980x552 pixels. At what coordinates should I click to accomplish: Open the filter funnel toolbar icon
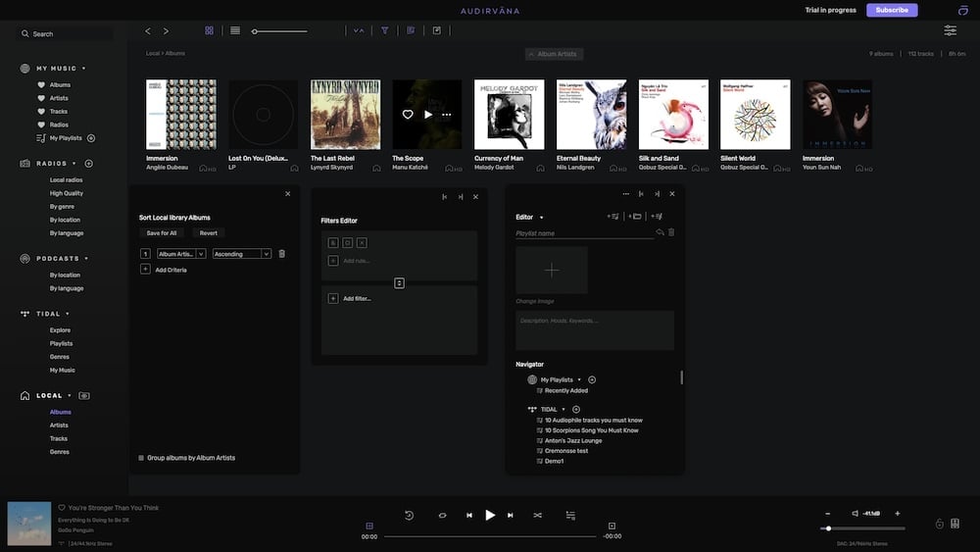385,30
